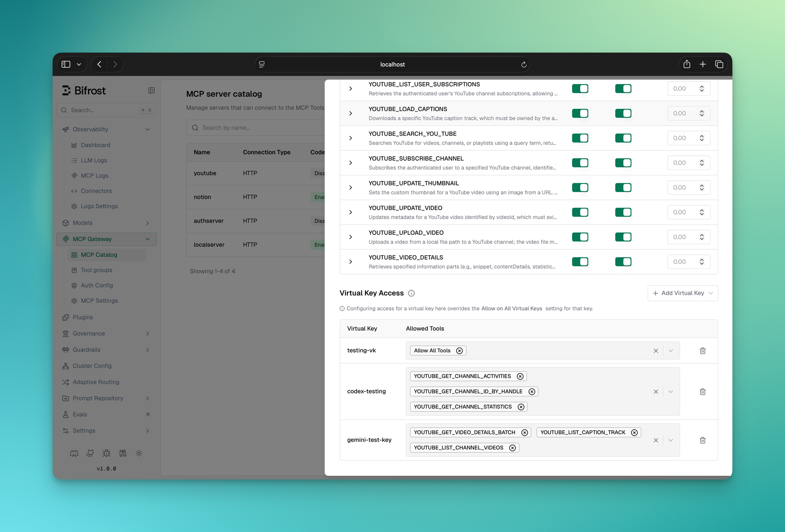The image size is (785, 532).
Task: Toggle second switch for YOUTUBE_SEARCH_YOU_TUBE
Action: (623, 138)
